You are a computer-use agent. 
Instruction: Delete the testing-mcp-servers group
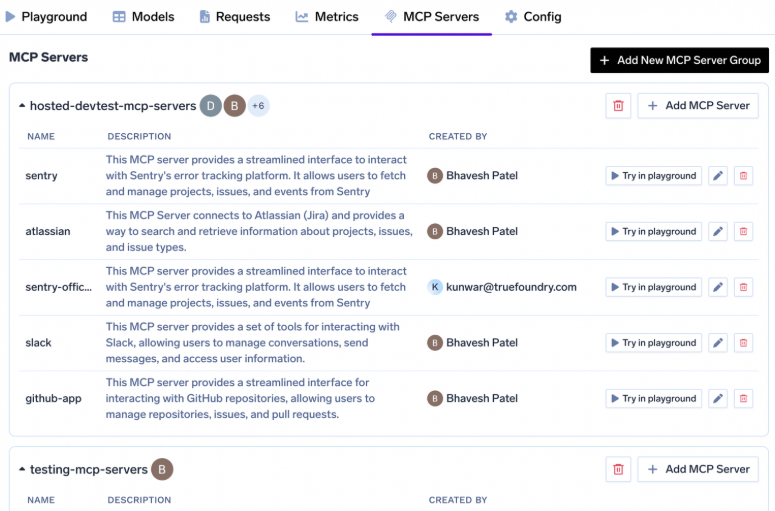[x=618, y=469]
